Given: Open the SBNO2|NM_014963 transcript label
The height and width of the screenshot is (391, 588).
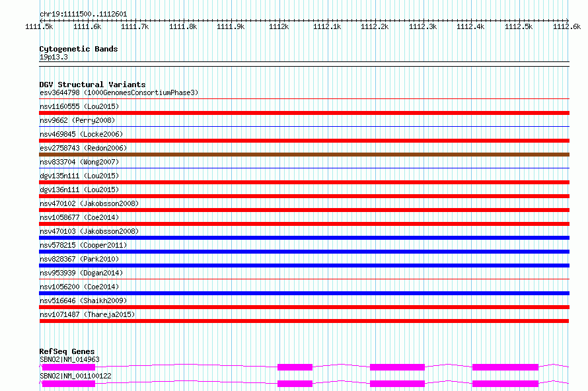Looking at the screenshot, I should pos(69,359).
